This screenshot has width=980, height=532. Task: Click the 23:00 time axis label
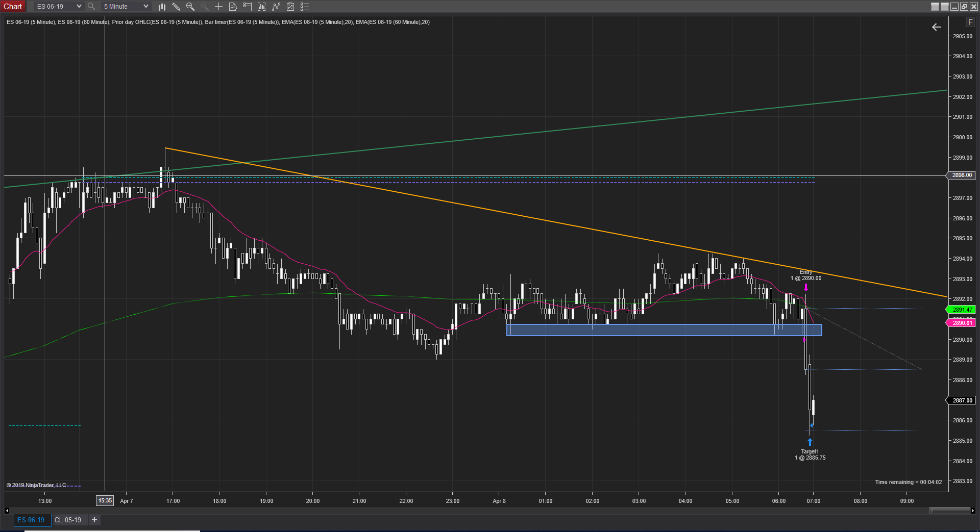(x=453, y=501)
